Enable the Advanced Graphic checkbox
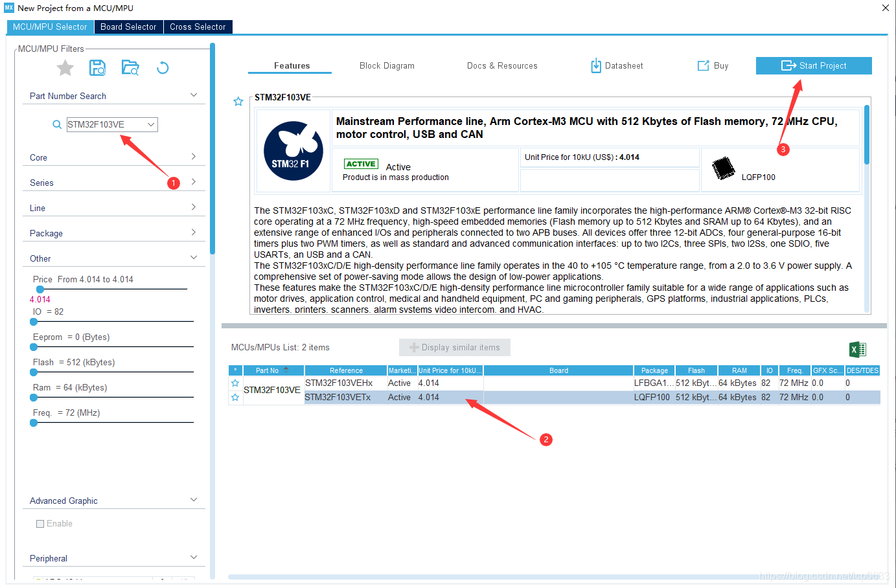The height and width of the screenshot is (588, 896). click(x=40, y=524)
